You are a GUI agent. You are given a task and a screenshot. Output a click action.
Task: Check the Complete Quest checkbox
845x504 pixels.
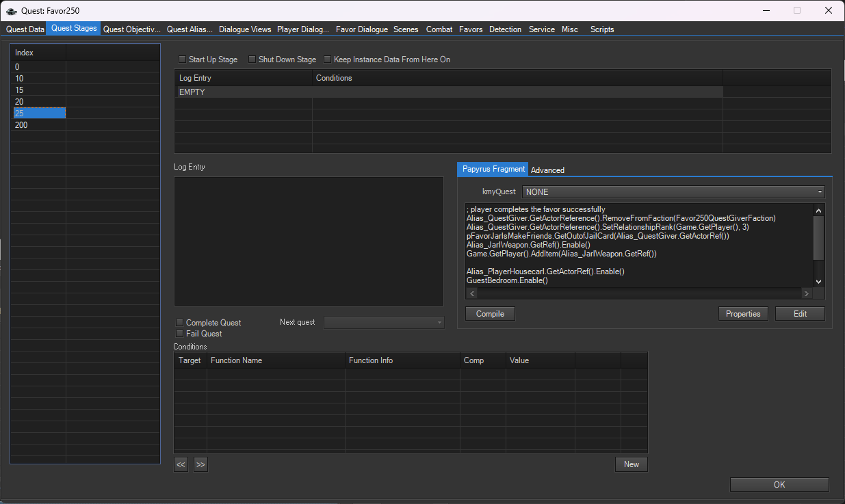click(x=180, y=323)
